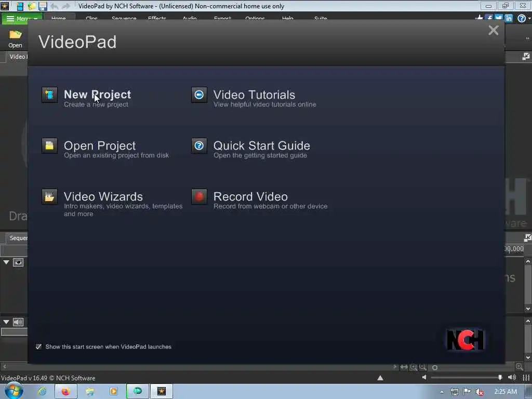This screenshot has height=399, width=532.
Task: Click the timeline scroll left arrow
Action: click(4, 366)
